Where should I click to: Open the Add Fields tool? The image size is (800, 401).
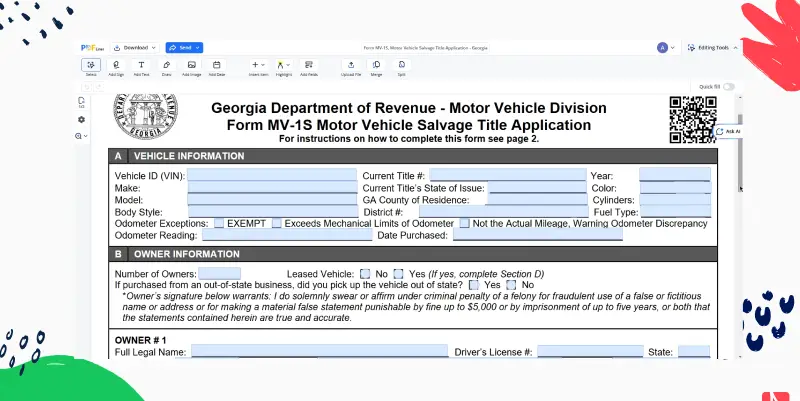tap(309, 65)
